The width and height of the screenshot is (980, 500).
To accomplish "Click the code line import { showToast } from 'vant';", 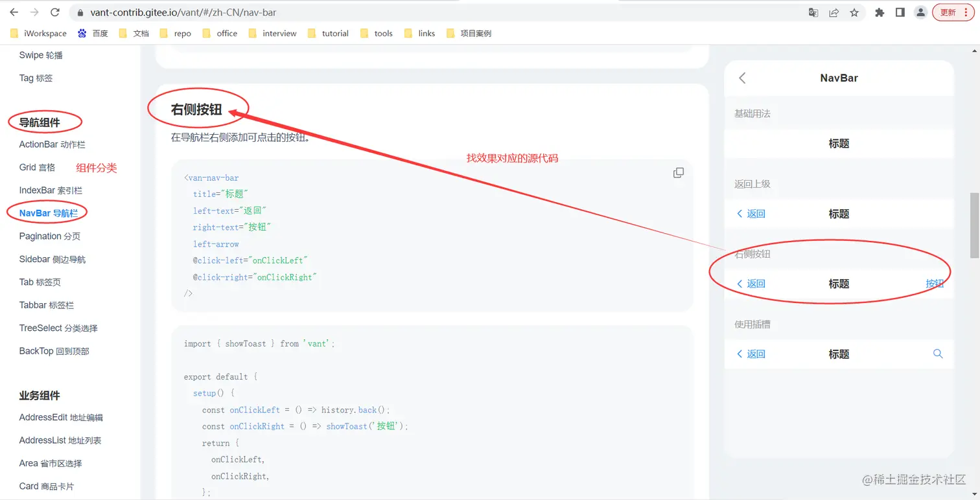I will (260, 344).
